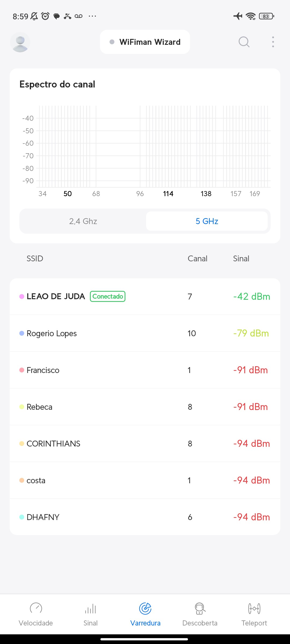Screen dimensions: 290x644
Task: Click the Conectado status badge
Action: [x=108, y=297]
